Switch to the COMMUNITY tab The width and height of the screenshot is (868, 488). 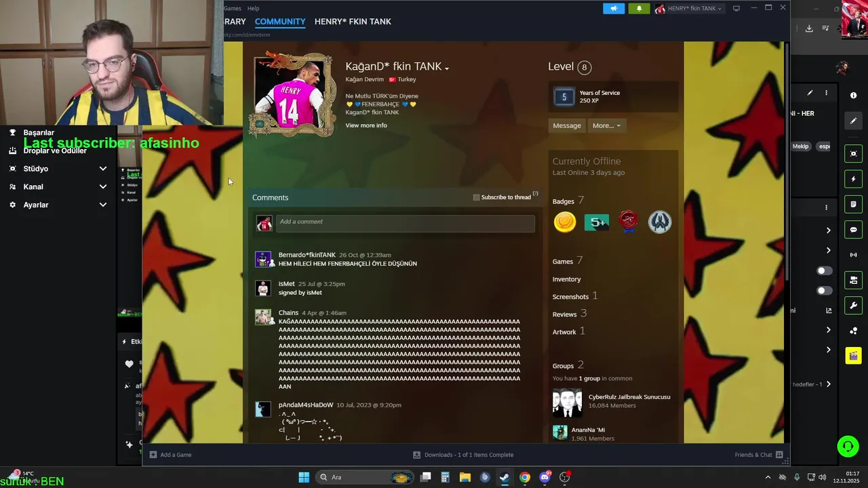280,22
